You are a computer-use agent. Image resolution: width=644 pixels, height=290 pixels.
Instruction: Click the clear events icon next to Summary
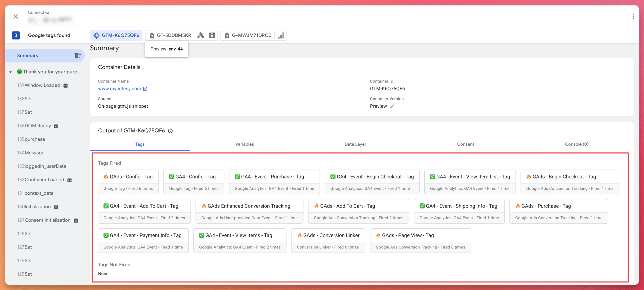tap(78, 56)
